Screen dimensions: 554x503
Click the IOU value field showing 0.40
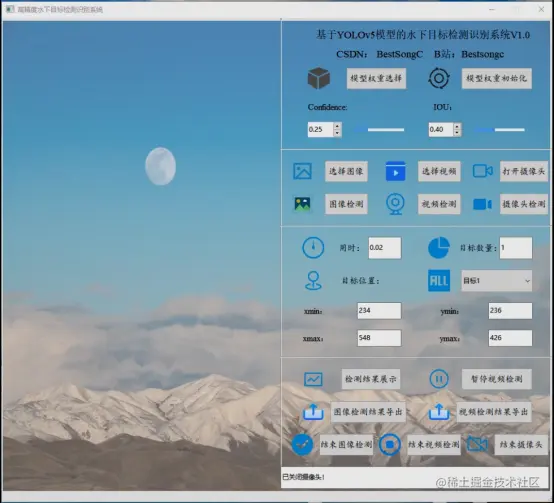pyautogui.click(x=441, y=129)
